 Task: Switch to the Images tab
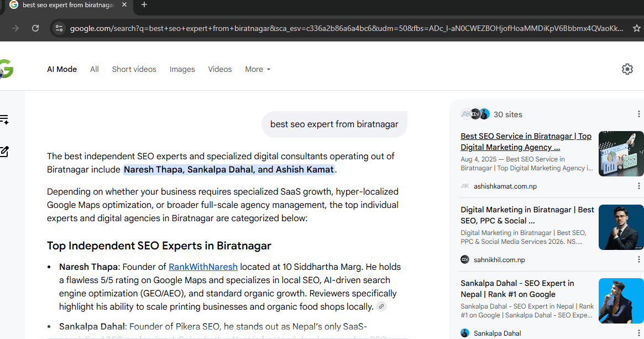click(182, 70)
